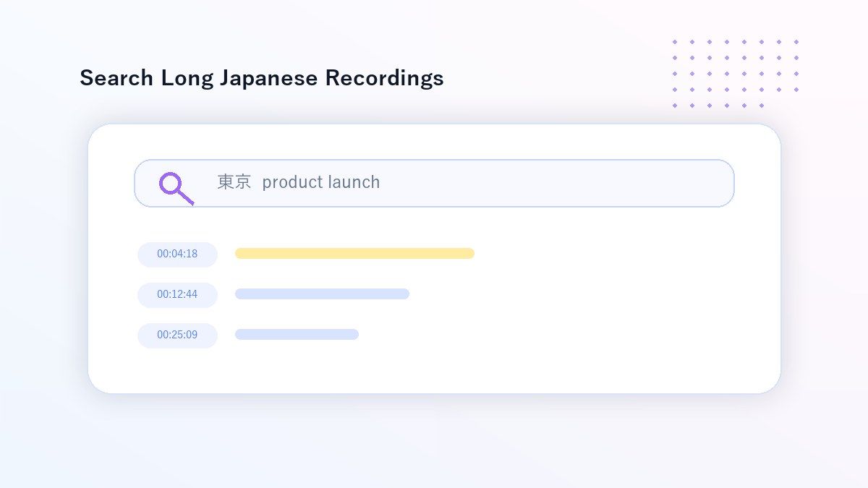
Task: Click the search field containing "東京 product launch"
Action: click(434, 183)
